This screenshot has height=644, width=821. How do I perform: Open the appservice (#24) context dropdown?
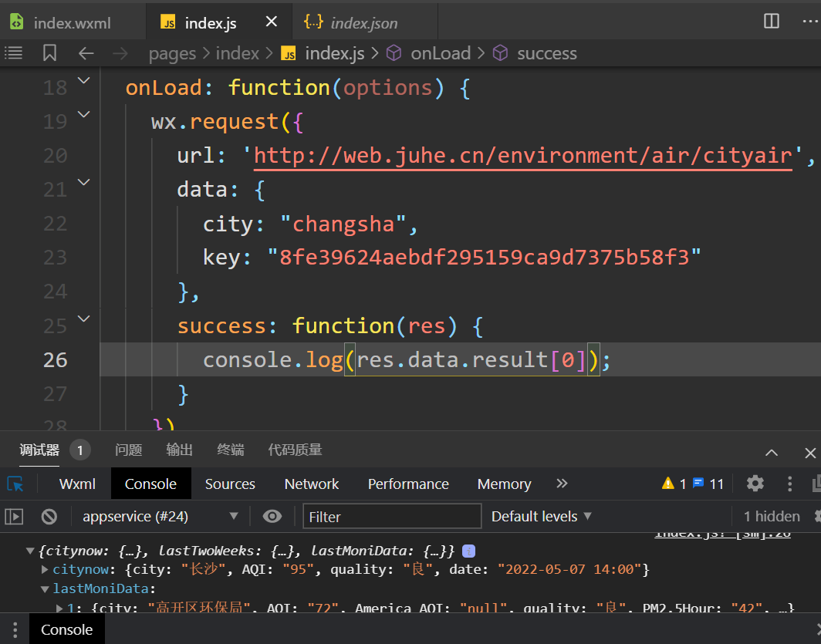[160, 517]
